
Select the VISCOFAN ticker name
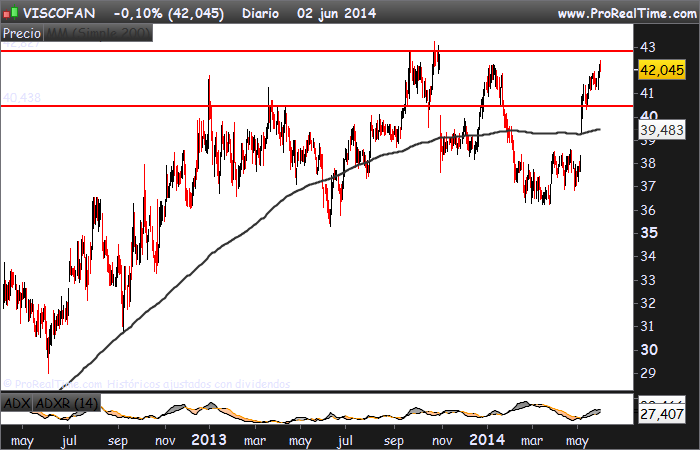pos(59,13)
